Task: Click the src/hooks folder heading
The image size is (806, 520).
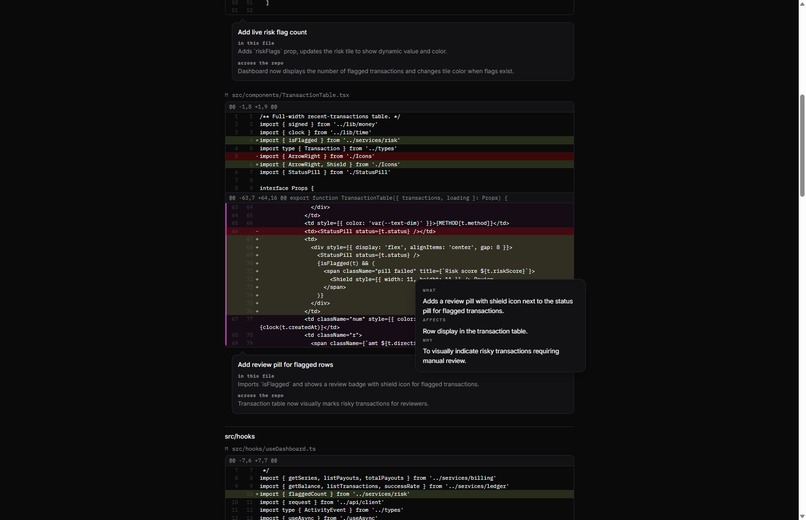Action: (240, 436)
